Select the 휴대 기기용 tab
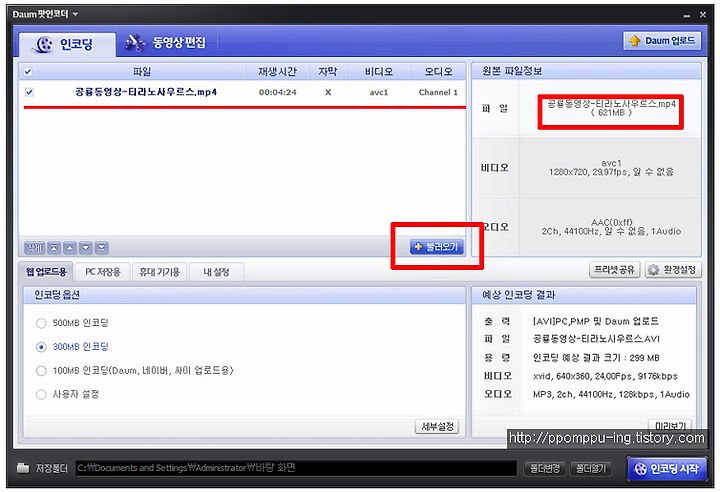The width and height of the screenshot is (720, 492). [159, 272]
